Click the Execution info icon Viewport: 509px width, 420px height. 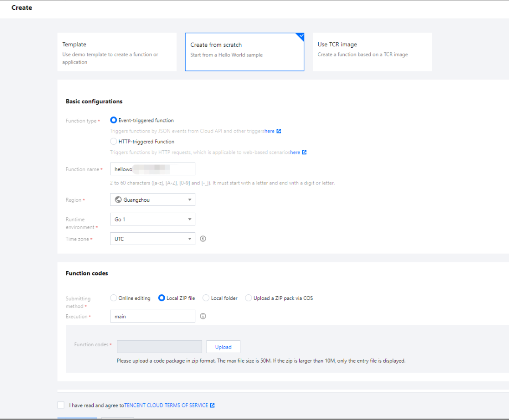tap(203, 316)
